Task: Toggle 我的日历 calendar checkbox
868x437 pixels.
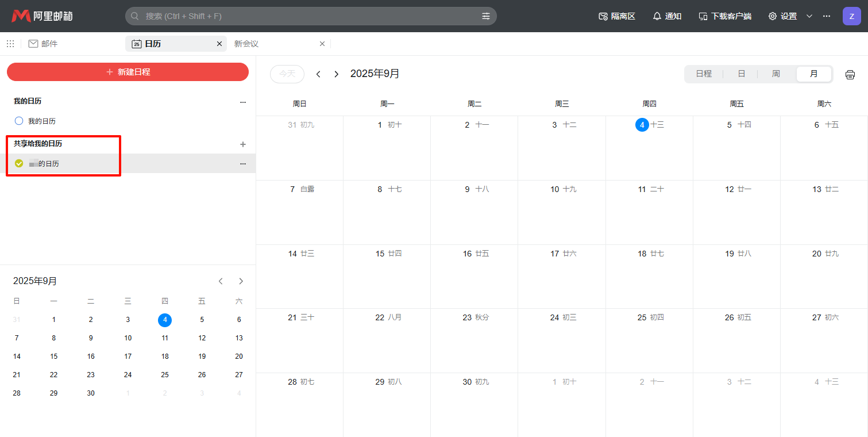Action: tap(19, 121)
